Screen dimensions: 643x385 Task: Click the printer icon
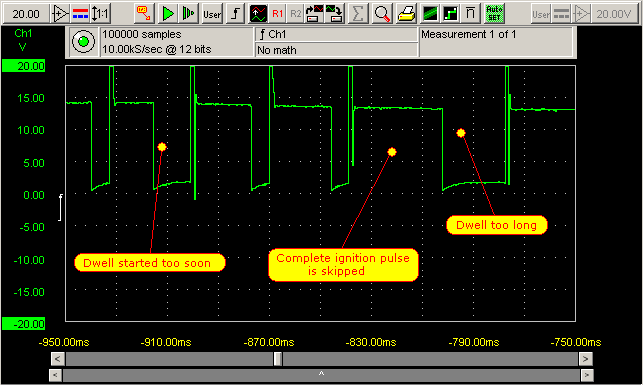[x=406, y=14]
